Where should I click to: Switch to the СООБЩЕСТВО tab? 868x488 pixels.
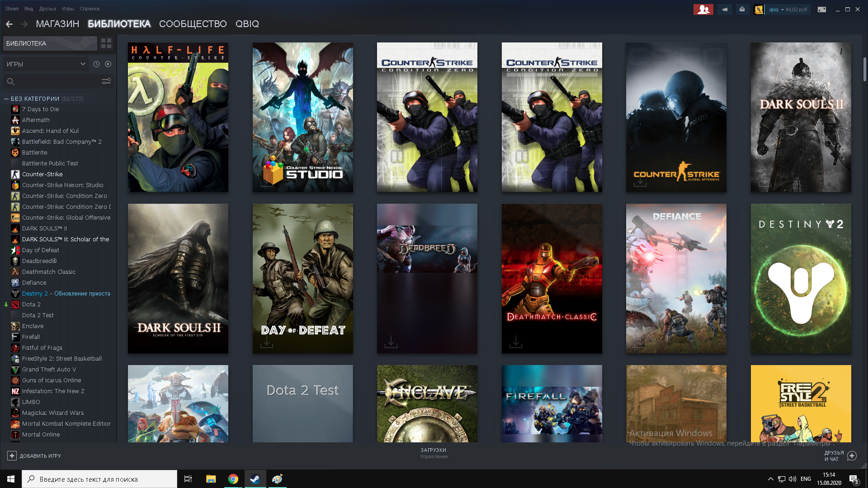click(x=193, y=24)
